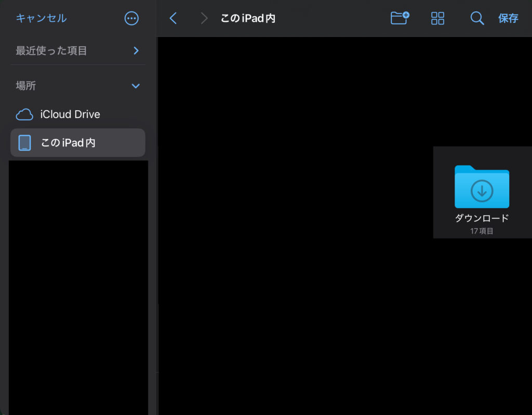The image size is (532, 415).
Task: Click the ダウンロード folder name label
Action: point(482,218)
